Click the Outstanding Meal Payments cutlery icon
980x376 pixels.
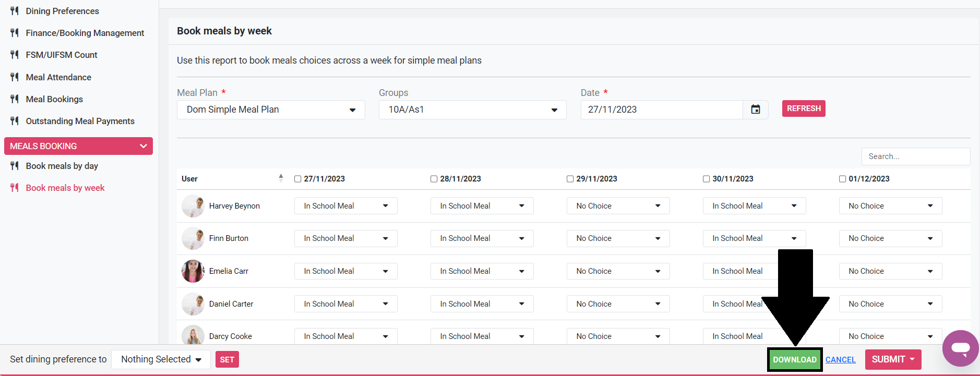click(15, 121)
